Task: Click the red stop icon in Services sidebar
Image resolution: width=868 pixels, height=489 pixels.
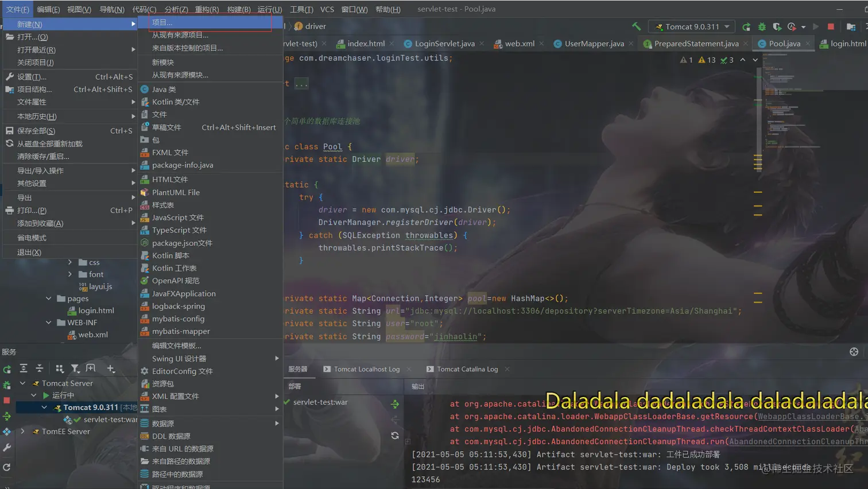Action: click(x=7, y=400)
